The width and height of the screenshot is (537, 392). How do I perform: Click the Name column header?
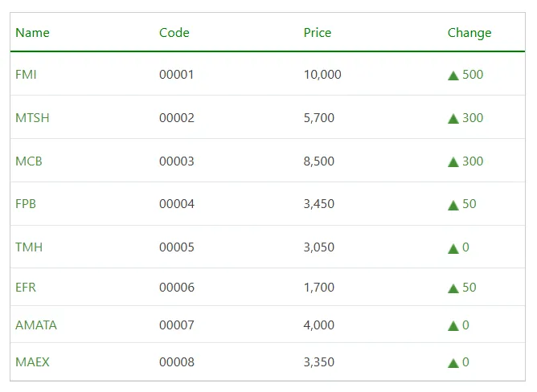point(32,33)
